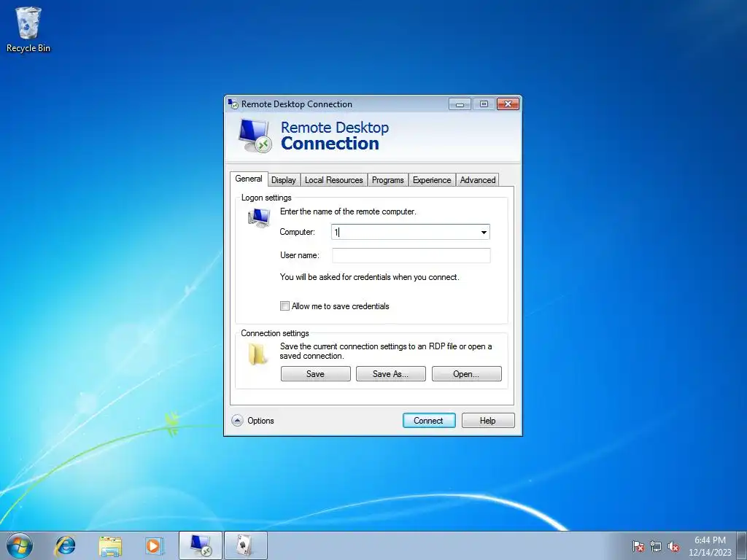Open the Local Resources tab

334,180
